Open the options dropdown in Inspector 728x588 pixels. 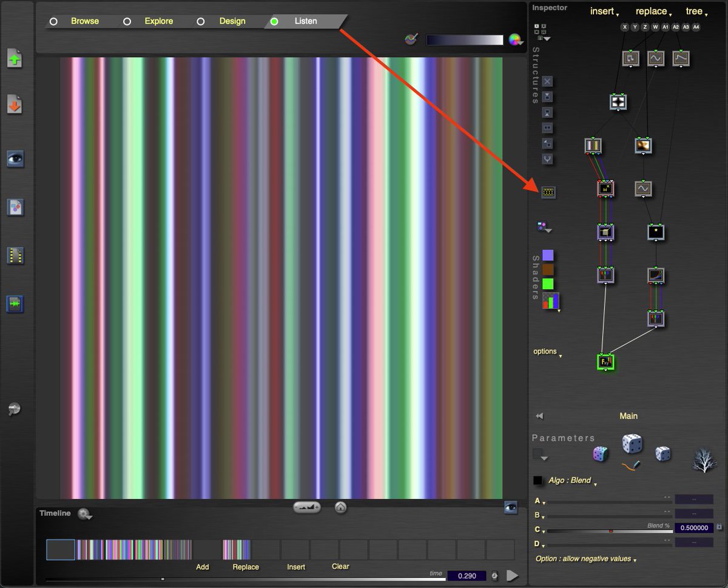coord(547,352)
